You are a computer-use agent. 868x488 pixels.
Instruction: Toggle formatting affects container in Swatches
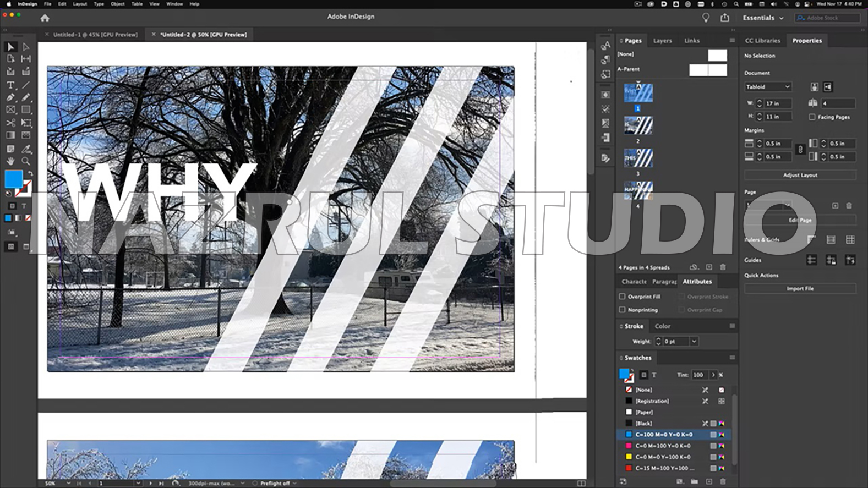tap(643, 375)
